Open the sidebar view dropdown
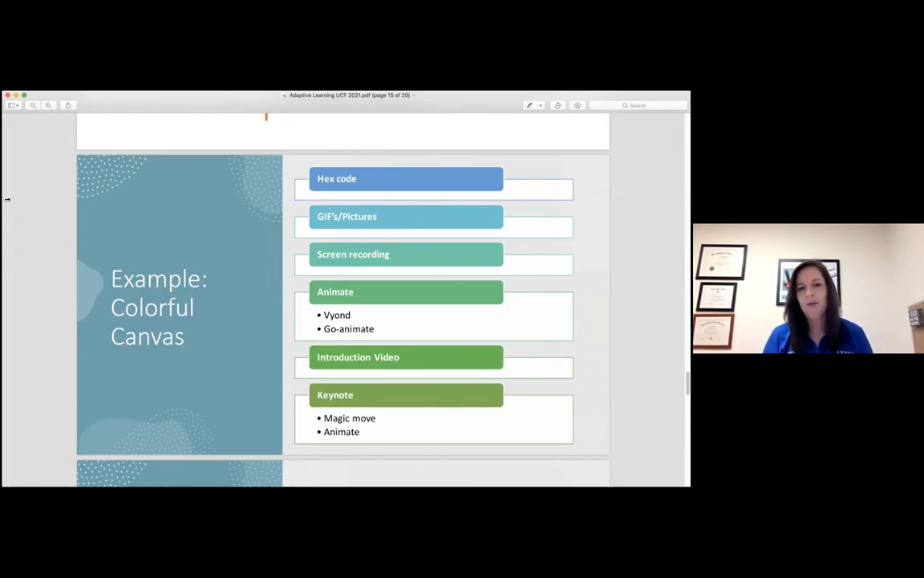The image size is (924, 578). click(13, 105)
